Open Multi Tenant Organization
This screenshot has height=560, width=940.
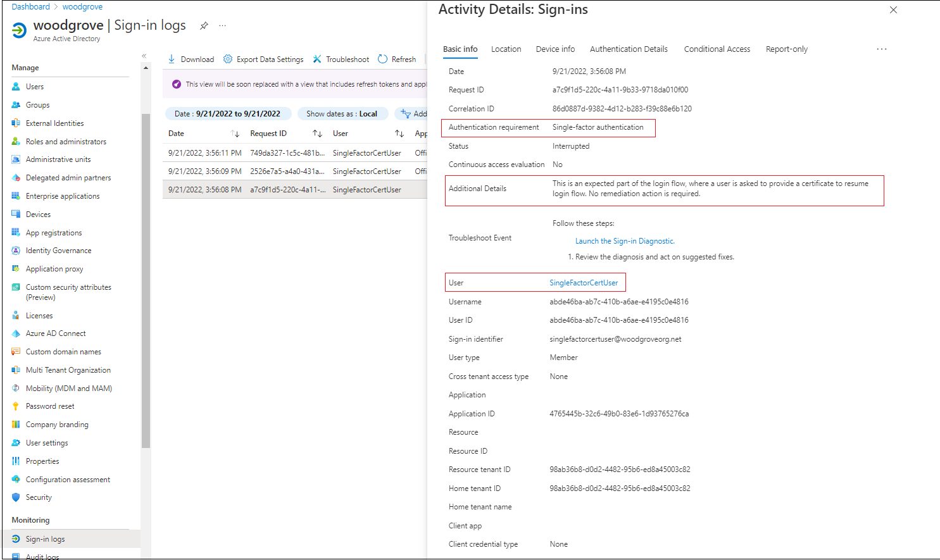pyautogui.click(x=68, y=370)
